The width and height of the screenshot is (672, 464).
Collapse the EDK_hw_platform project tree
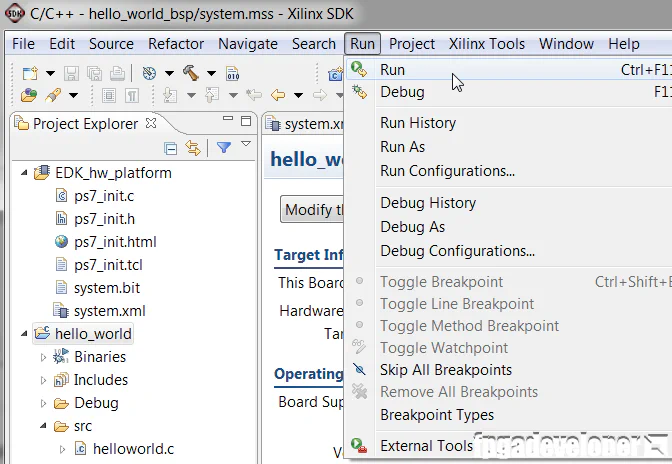pyautogui.click(x=25, y=172)
